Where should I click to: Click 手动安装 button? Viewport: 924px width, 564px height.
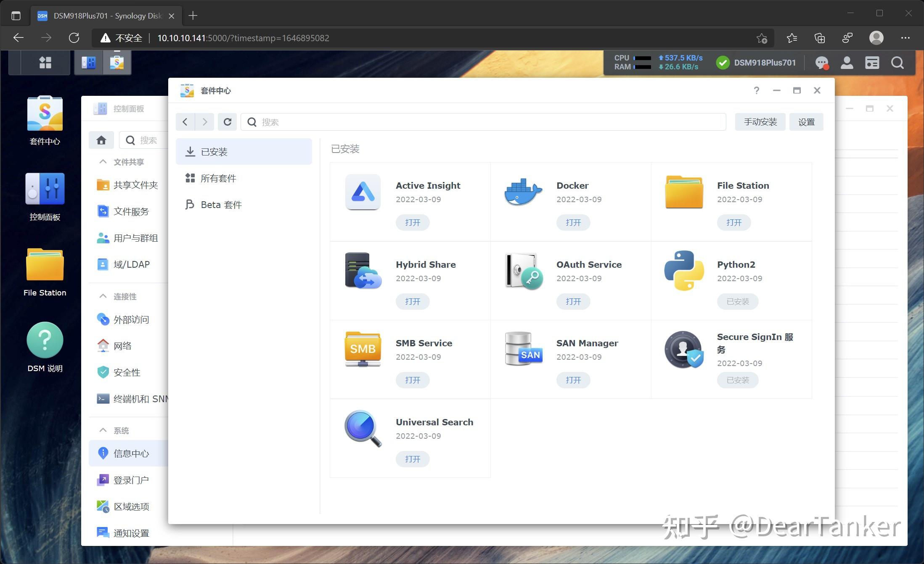click(760, 122)
